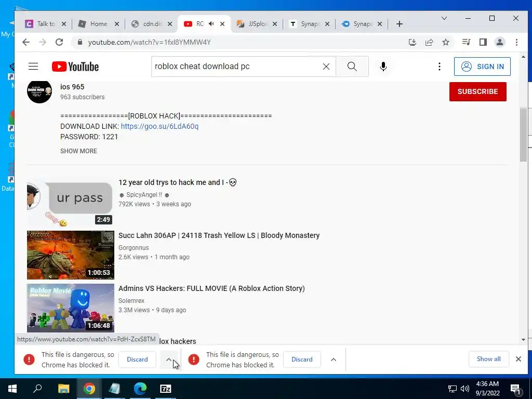Bookmark this tab with the star icon
This screenshot has width=532, height=399.
point(445,42)
